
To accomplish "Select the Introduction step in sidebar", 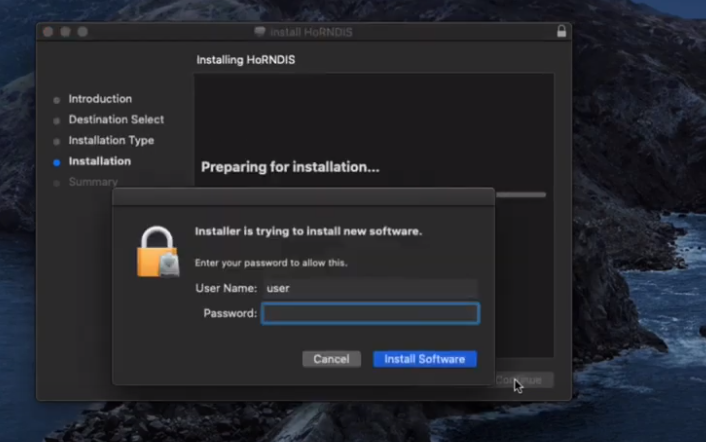I will pyautogui.click(x=100, y=99).
